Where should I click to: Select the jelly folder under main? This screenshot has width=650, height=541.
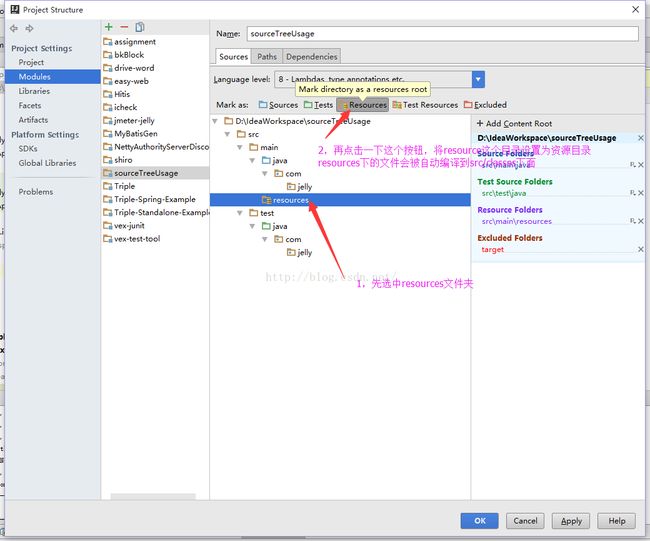click(299, 187)
